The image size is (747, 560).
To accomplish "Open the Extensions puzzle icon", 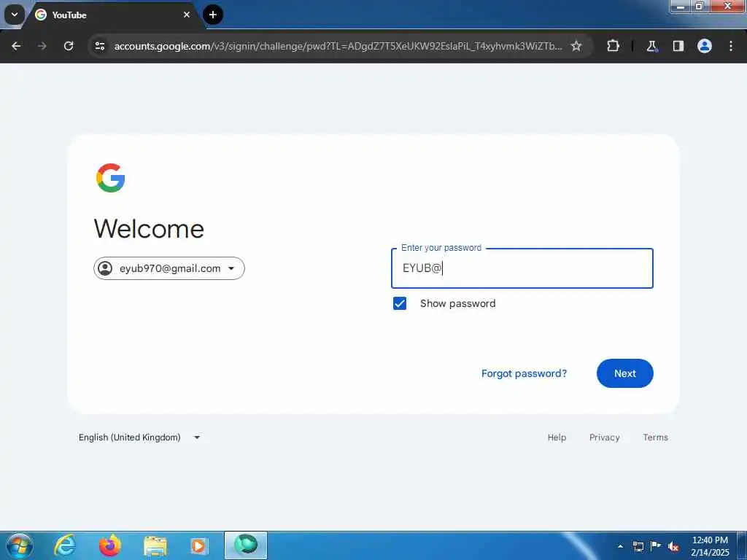I will [613, 46].
